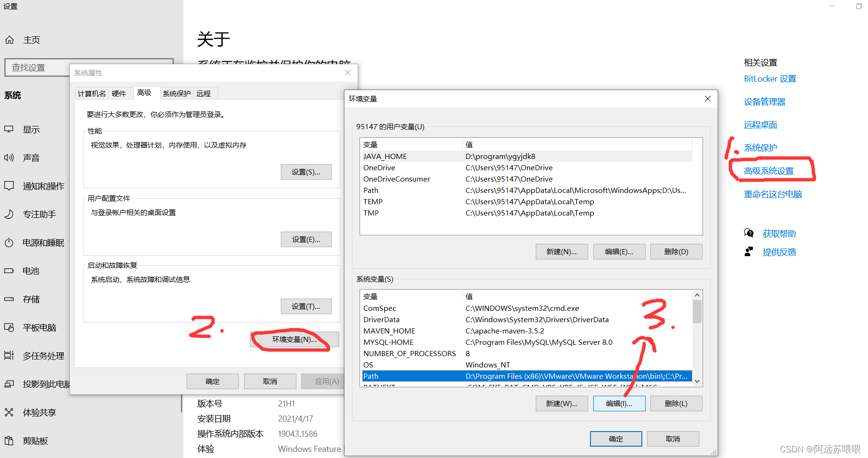Click the 环境变量(N) button

click(x=294, y=339)
